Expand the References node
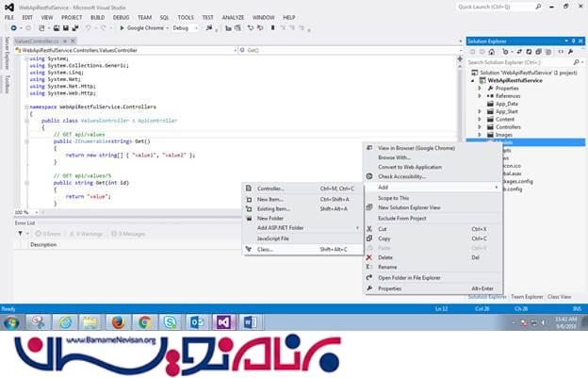This screenshot has width=588, height=378. (x=482, y=95)
